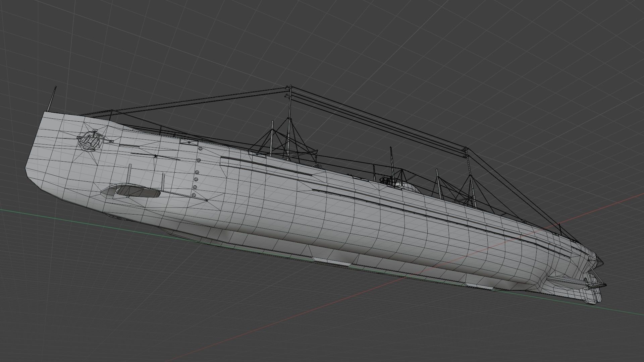
Task: Click the vertical row of round ports on the hull
Action: pyautogui.click(x=197, y=171)
